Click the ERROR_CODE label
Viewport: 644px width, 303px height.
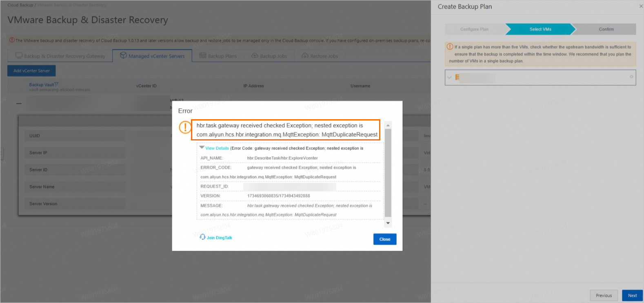216,167
